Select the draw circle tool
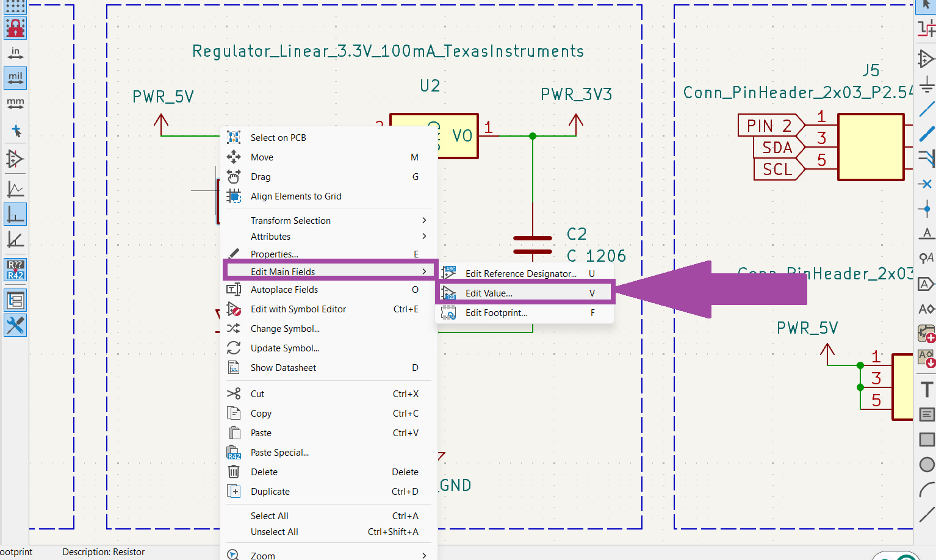Image resolution: width=936 pixels, height=560 pixels. click(926, 464)
